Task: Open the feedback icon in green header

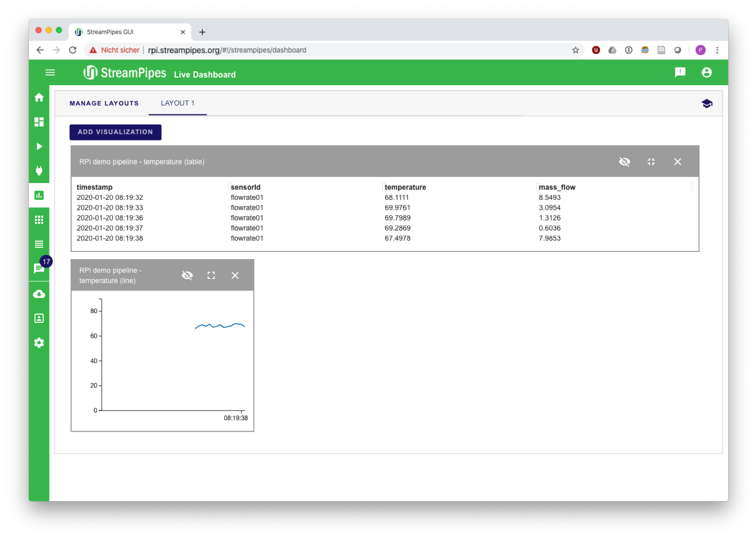Action: (680, 72)
